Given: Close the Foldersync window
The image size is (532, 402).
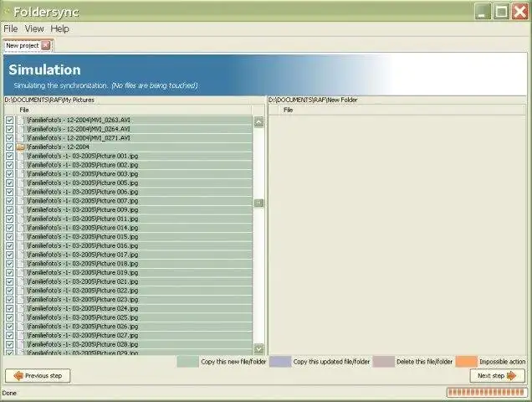Looking at the screenshot, I should point(519,12).
